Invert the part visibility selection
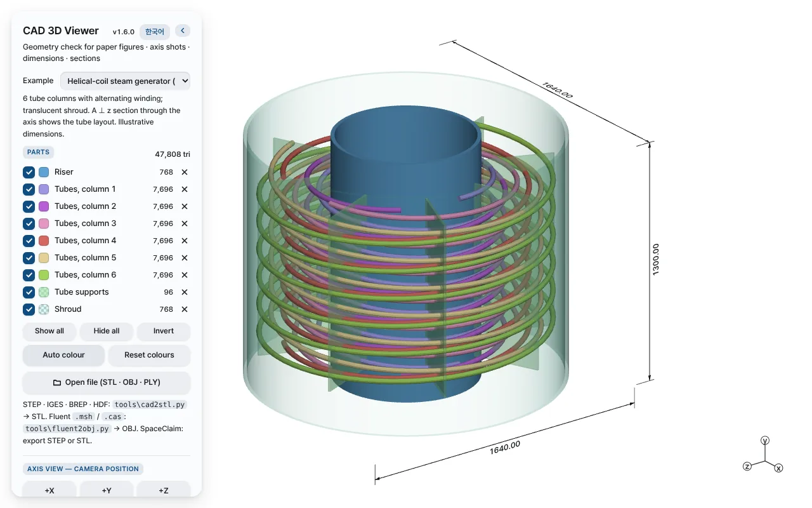The image size is (812, 508). pyautogui.click(x=164, y=331)
